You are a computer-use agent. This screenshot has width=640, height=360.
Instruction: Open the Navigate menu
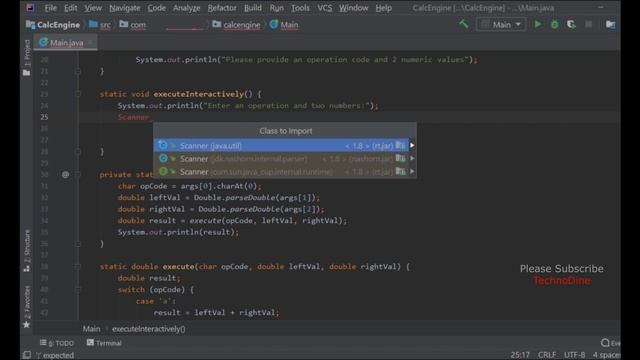coord(124,8)
